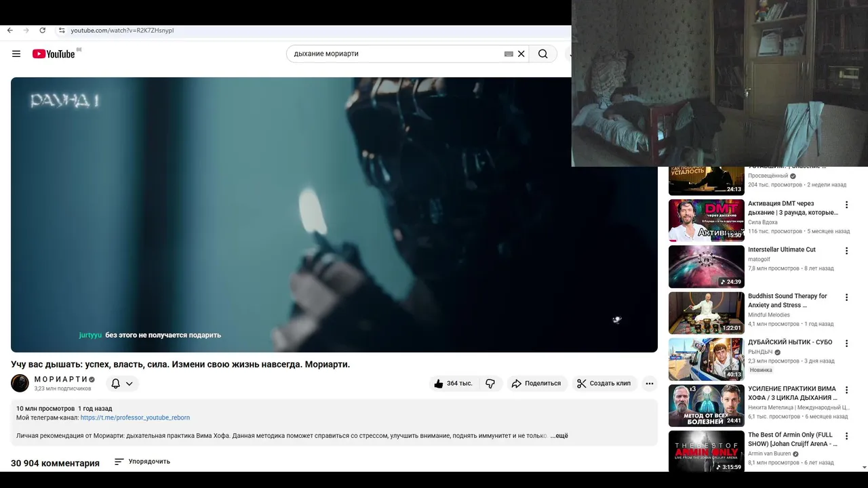This screenshot has height=488, width=868.
Task: Reload the page with the refresh icon
Action: 43,30
